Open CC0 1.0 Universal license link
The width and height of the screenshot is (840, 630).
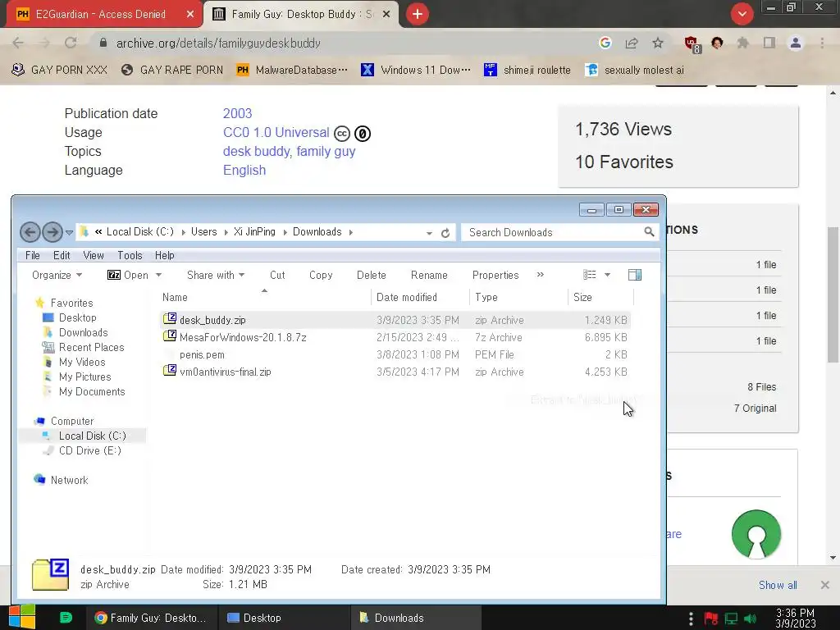tap(276, 132)
